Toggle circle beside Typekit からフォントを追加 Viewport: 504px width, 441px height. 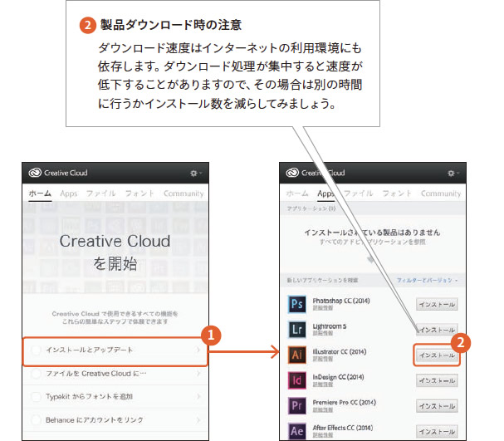click(36, 397)
